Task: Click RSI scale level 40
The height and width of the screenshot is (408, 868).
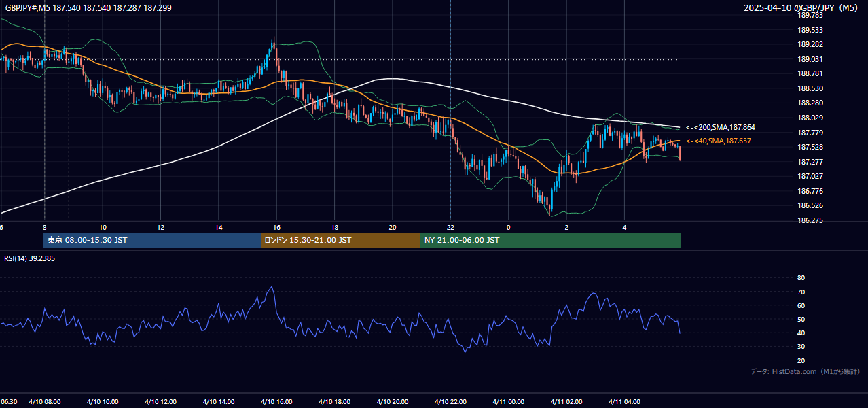Action: point(801,333)
